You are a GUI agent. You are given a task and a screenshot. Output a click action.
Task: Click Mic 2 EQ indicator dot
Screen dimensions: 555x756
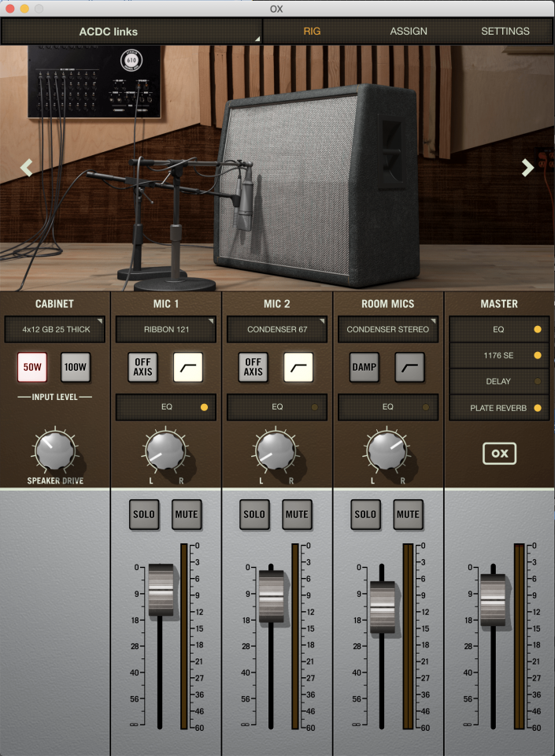click(315, 407)
